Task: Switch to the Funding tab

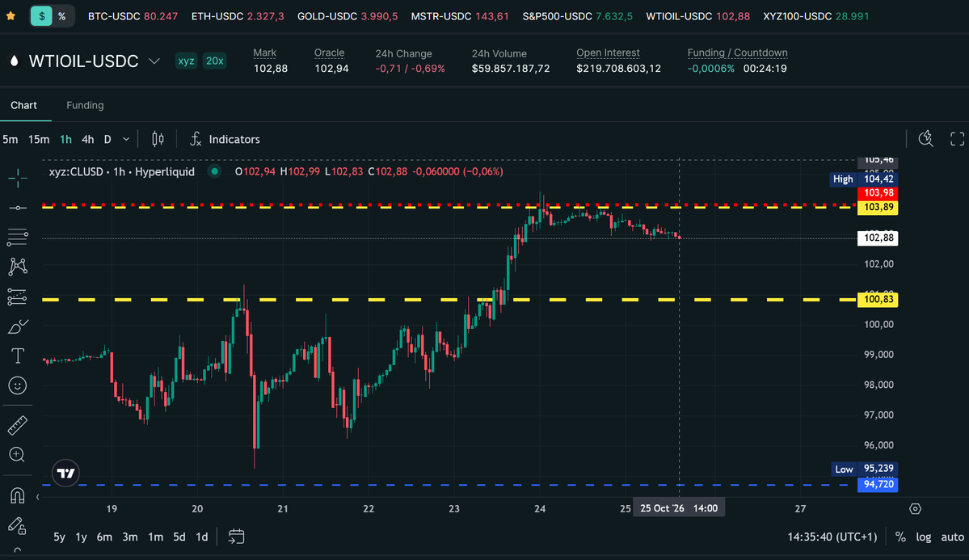Action: 85,105
